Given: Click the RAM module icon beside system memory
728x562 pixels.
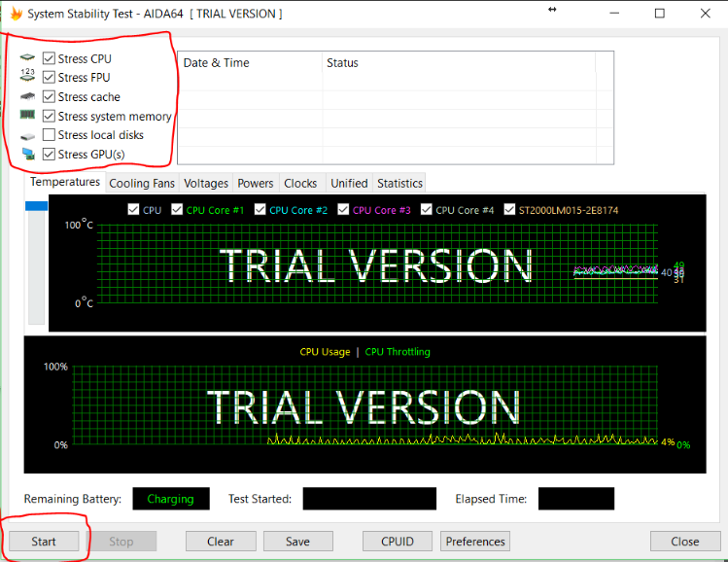Looking at the screenshot, I should point(27,115).
